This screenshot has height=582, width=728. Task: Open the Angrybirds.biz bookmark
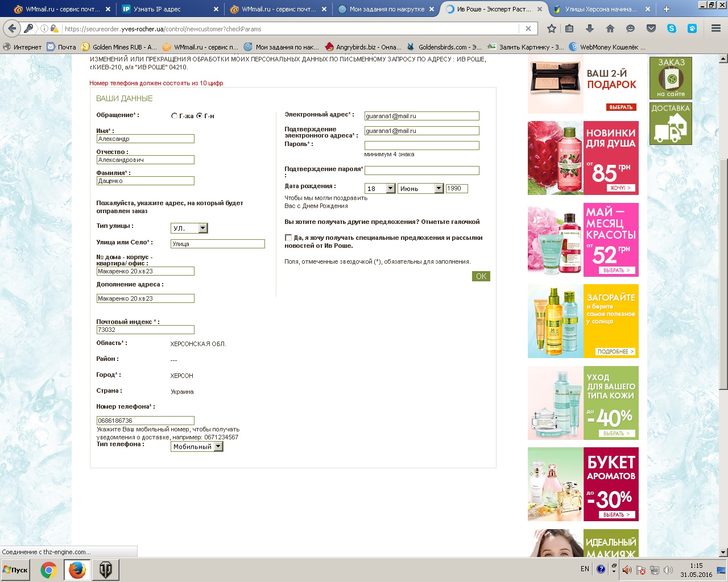(363, 47)
